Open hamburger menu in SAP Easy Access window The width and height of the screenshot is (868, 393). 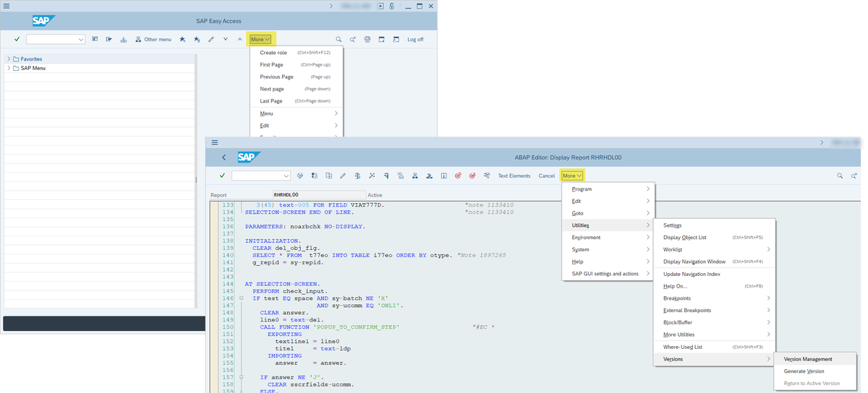[x=7, y=6]
